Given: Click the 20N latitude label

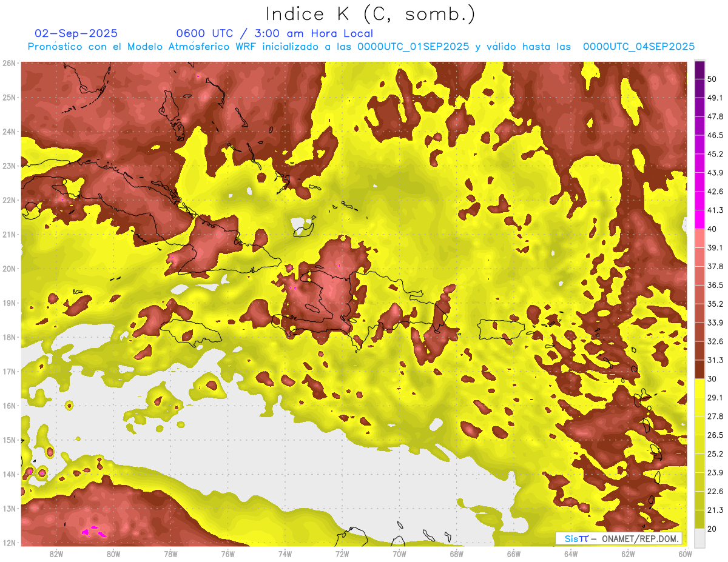Looking at the screenshot, I should tap(9, 269).
